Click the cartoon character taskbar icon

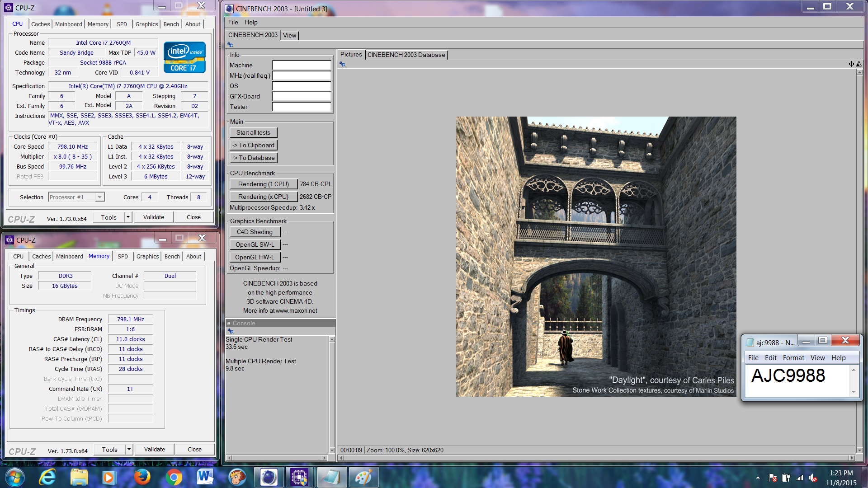[237, 477]
